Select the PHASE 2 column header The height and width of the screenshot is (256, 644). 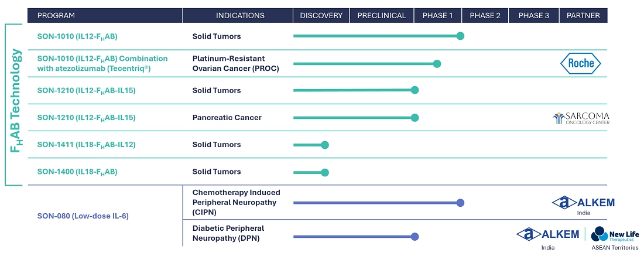(485, 16)
